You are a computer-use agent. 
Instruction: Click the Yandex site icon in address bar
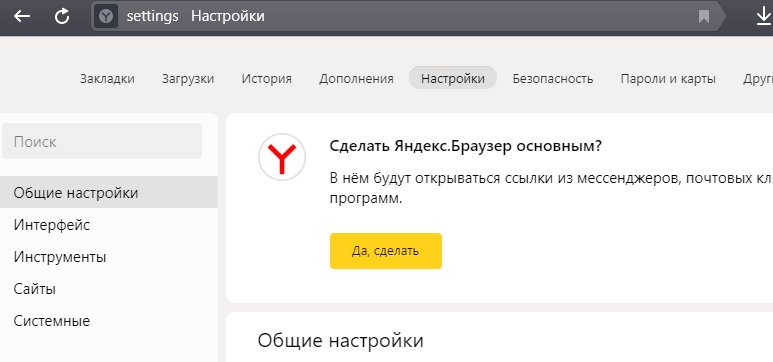[105, 17]
